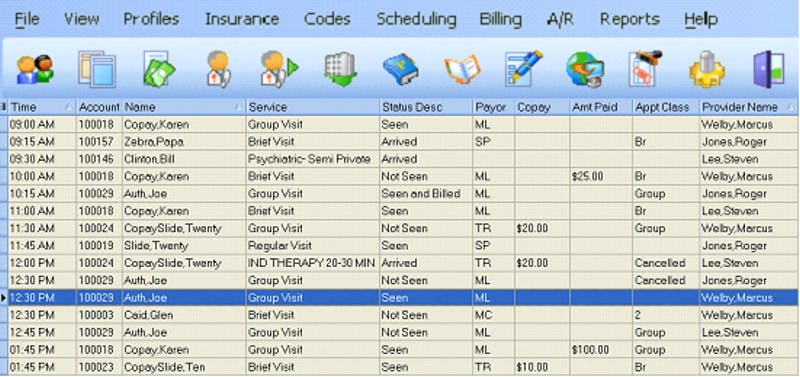800x377 pixels.
Task: Open the orange open-book scheduling icon
Action: tap(462, 69)
